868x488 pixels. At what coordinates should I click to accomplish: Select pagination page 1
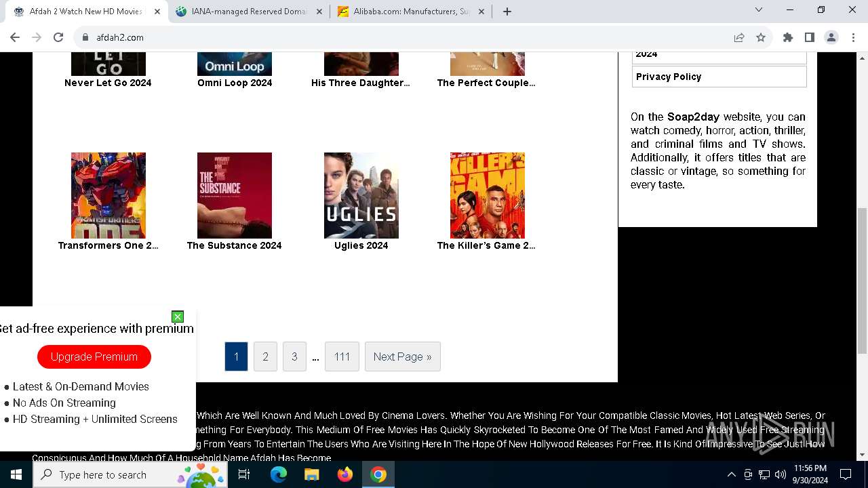coord(236,357)
